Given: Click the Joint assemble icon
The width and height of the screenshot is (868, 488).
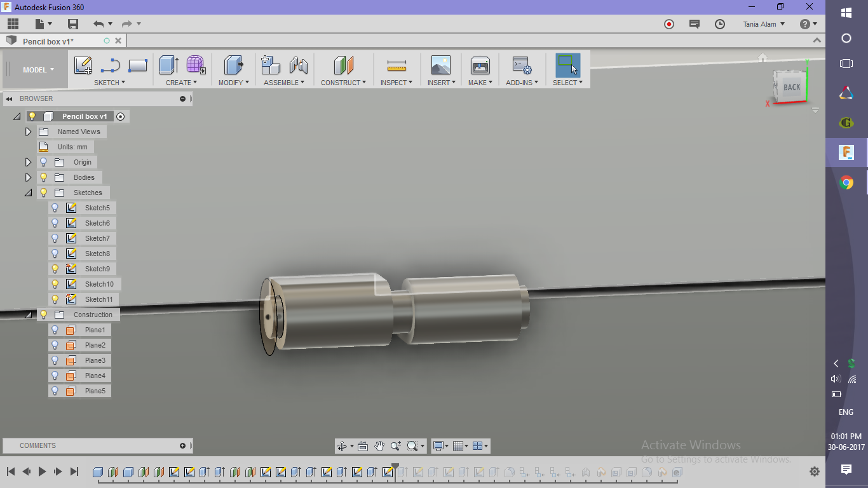Looking at the screenshot, I should tap(299, 65).
